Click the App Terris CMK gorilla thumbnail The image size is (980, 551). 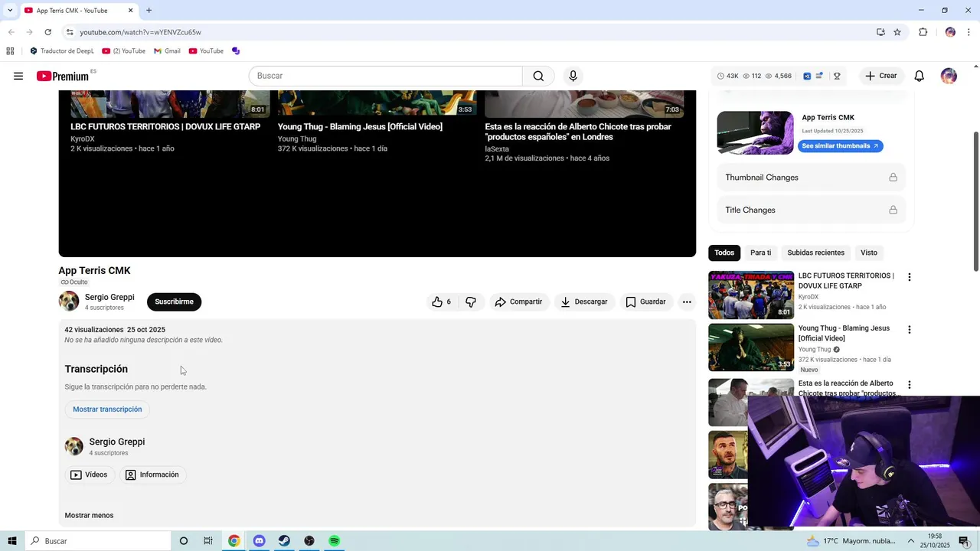click(x=755, y=133)
